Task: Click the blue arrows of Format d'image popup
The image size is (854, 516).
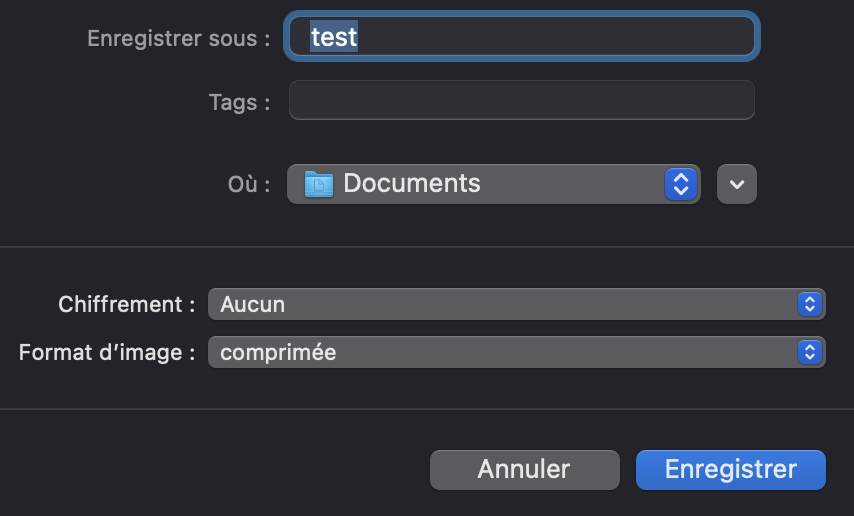Action: pyautogui.click(x=810, y=352)
